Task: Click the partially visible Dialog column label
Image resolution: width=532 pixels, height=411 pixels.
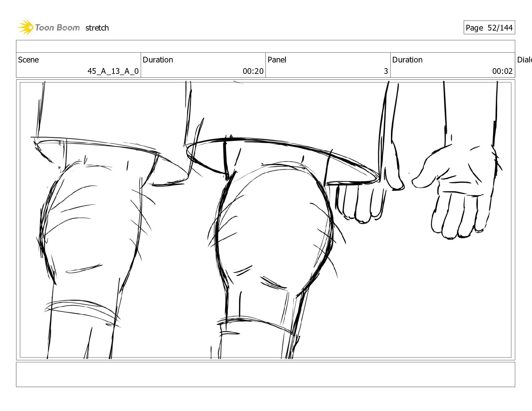Action: point(524,60)
